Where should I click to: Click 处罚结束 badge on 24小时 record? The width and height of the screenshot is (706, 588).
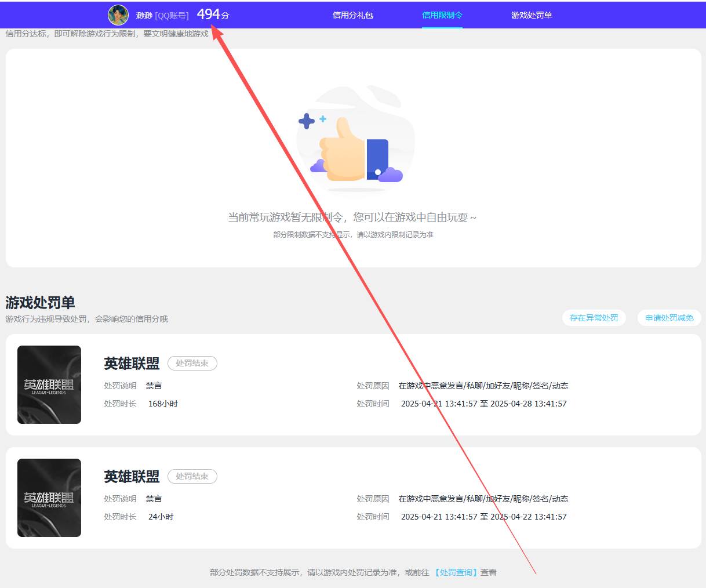[192, 476]
